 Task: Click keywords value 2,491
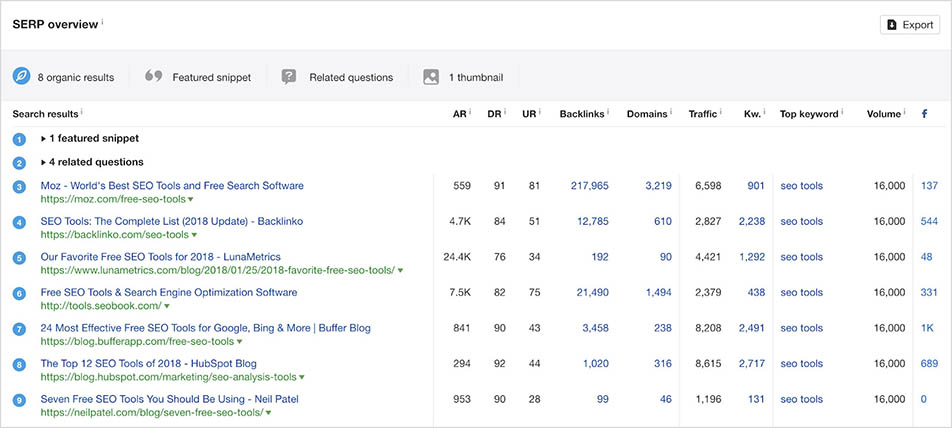752,328
